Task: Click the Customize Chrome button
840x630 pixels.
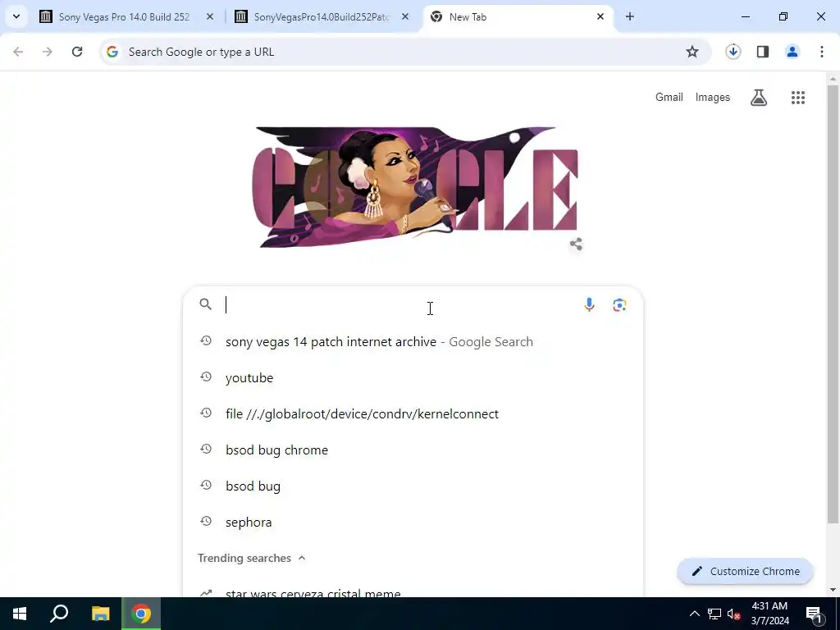Action: click(x=745, y=572)
